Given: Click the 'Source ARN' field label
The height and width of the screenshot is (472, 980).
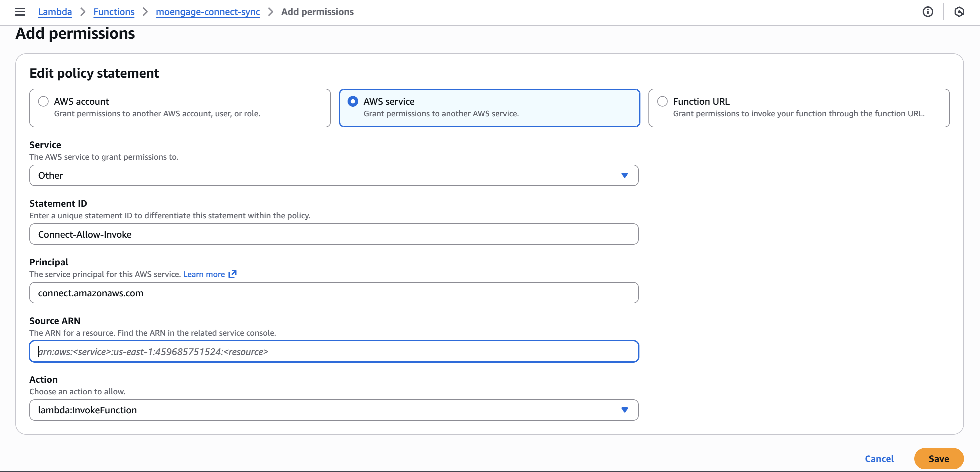Looking at the screenshot, I should pyautogui.click(x=55, y=321).
